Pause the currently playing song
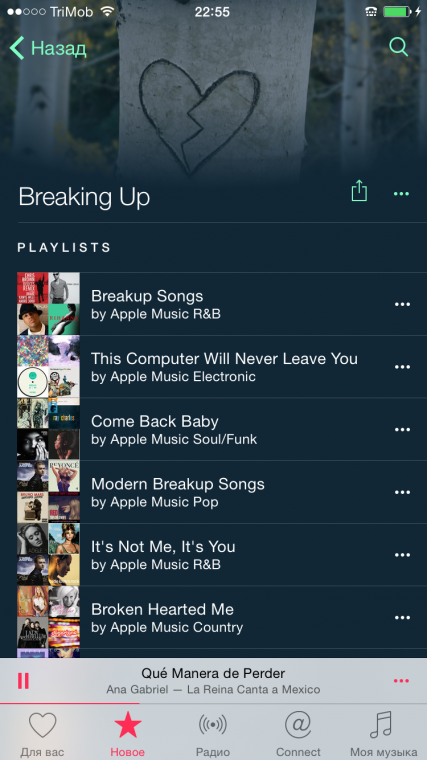The image size is (427, 760). click(x=23, y=681)
